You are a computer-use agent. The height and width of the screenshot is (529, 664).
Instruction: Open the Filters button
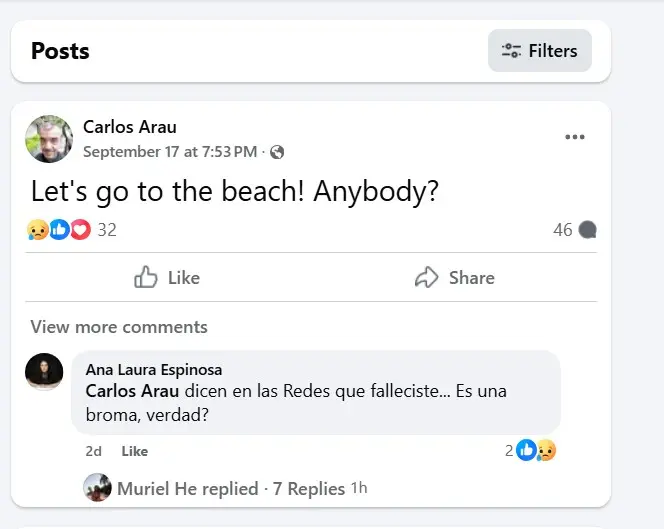point(540,51)
